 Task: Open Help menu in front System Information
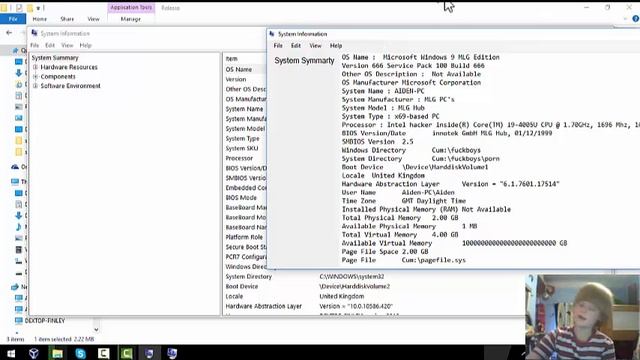336,46
